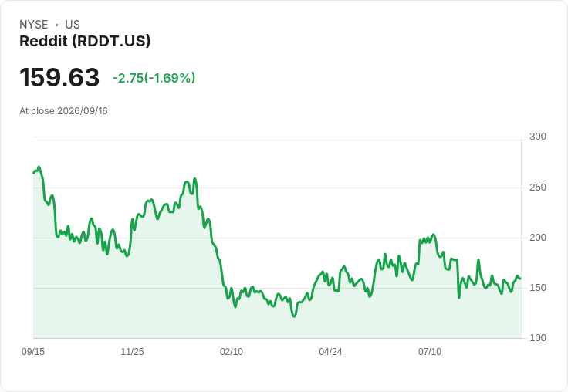Click the chart peak near 07/10 around 200
This screenshot has width=568, height=392.
pyautogui.click(x=434, y=235)
